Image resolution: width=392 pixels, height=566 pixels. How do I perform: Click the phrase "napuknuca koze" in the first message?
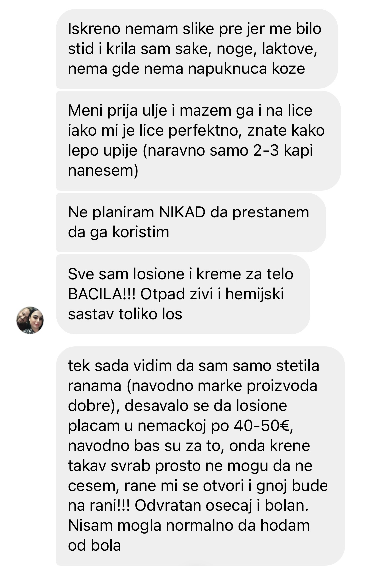click(x=246, y=69)
